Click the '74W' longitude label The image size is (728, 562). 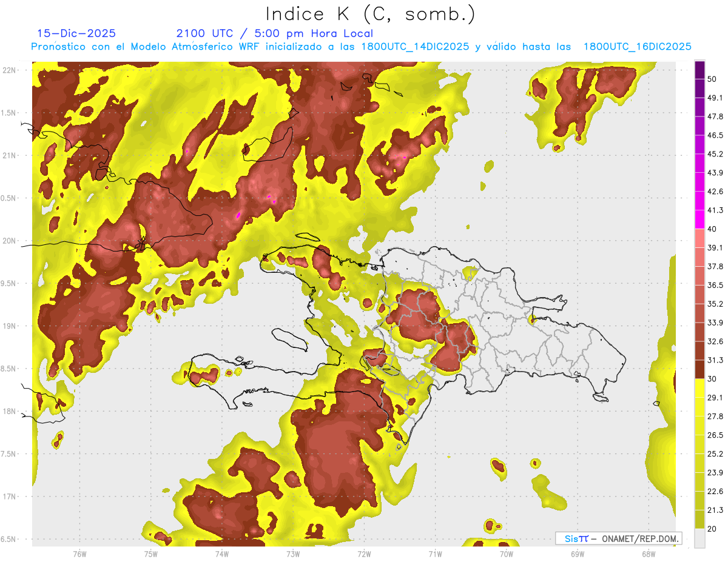click(x=221, y=554)
